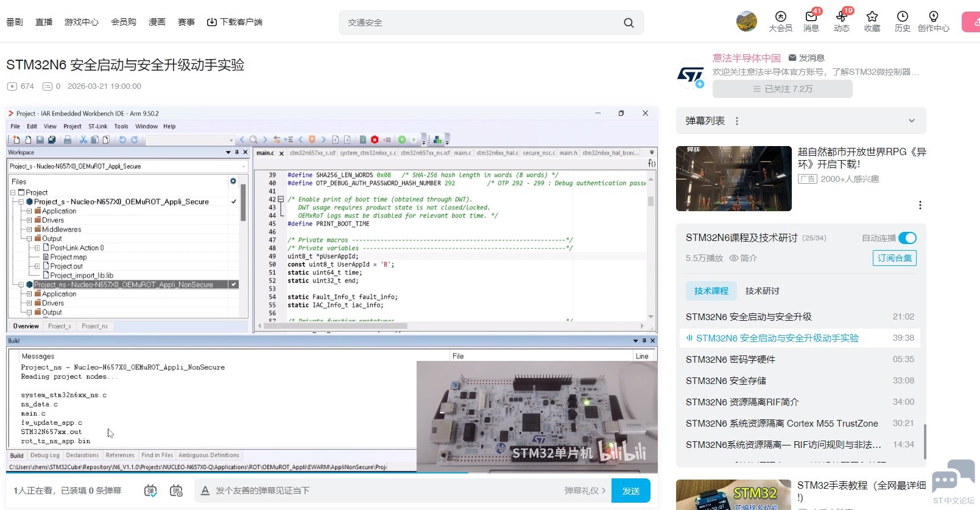The width and height of the screenshot is (980, 510).
Task: Open the 游戏中心 navigation item
Action: pyautogui.click(x=82, y=22)
